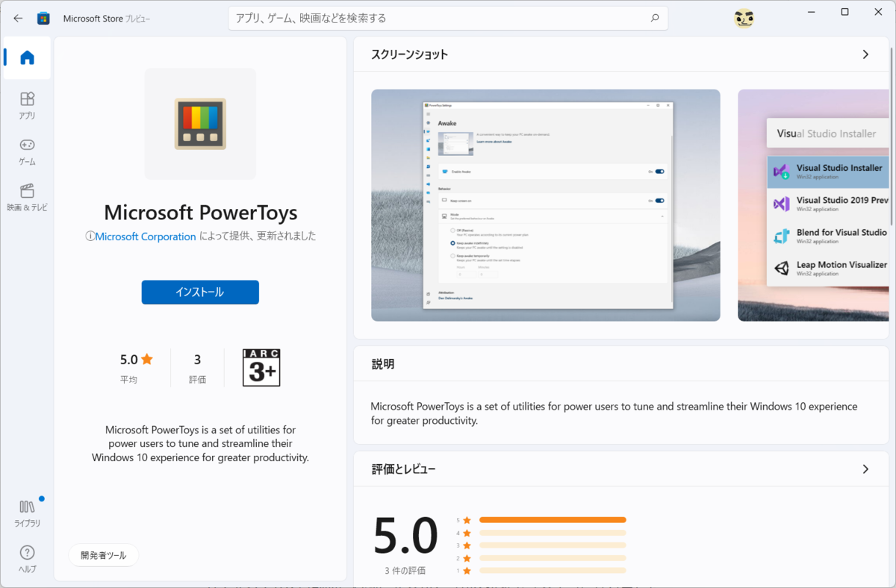The image size is (896, 588).
Task: Click the 評価とレビュー heading text
Action: point(403,469)
